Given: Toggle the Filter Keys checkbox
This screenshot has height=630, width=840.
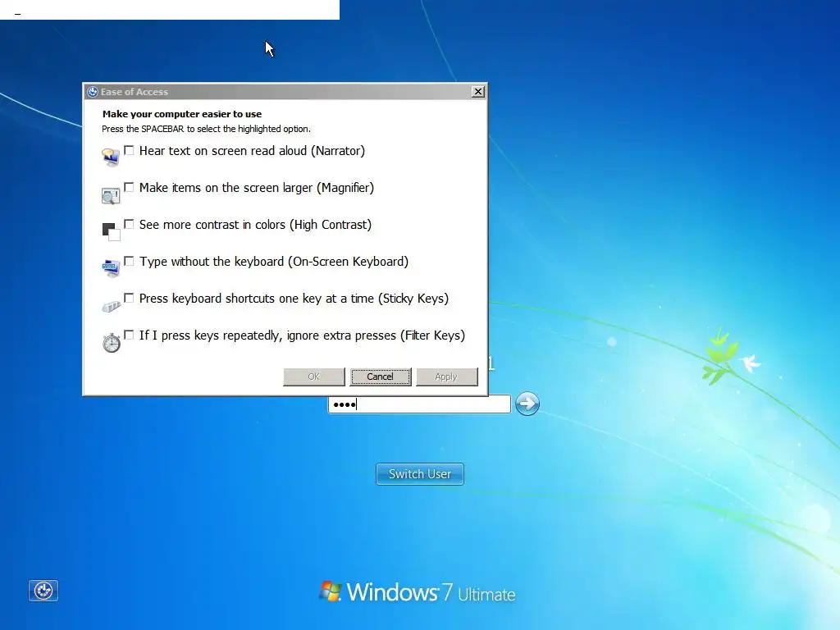Looking at the screenshot, I should [129, 335].
